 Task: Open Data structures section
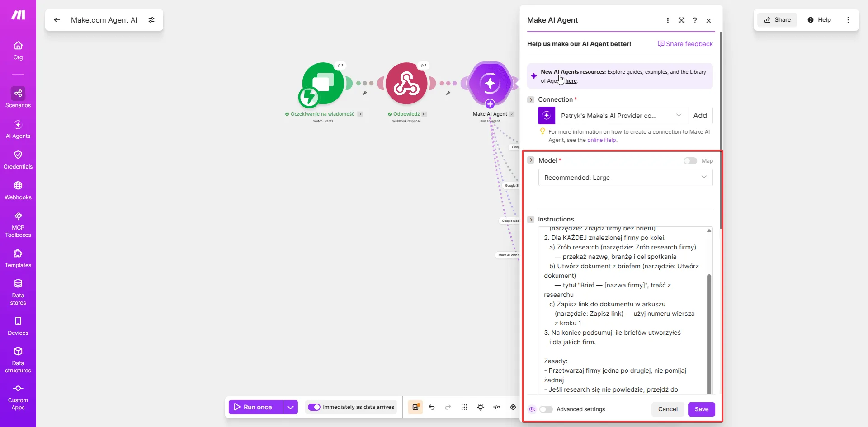click(x=18, y=360)
